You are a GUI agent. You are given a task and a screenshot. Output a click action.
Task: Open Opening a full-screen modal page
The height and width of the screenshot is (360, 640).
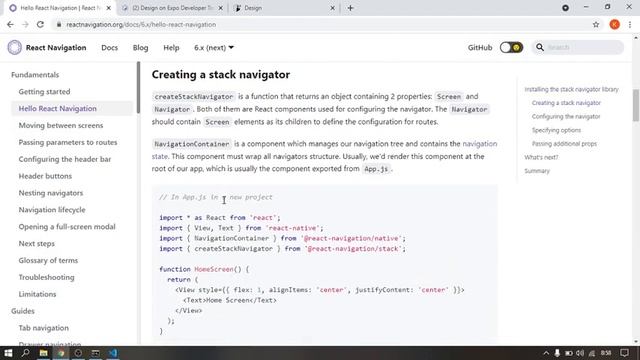point(67,227)
